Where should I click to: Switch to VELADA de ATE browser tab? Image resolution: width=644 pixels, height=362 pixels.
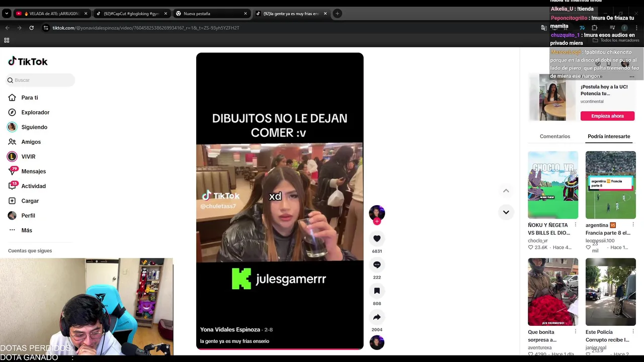point(51,14)
